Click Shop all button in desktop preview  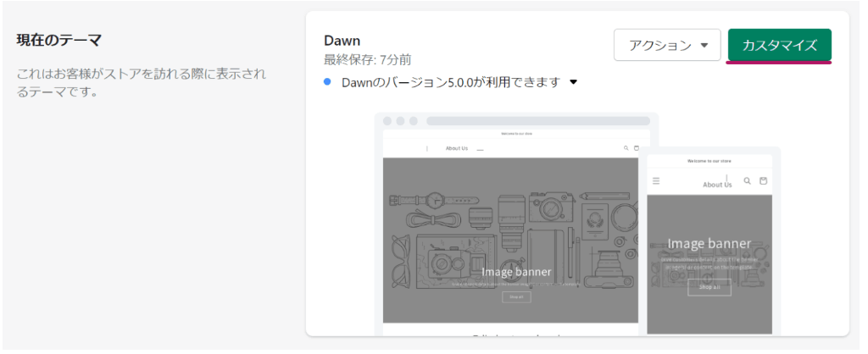[516, 297]
